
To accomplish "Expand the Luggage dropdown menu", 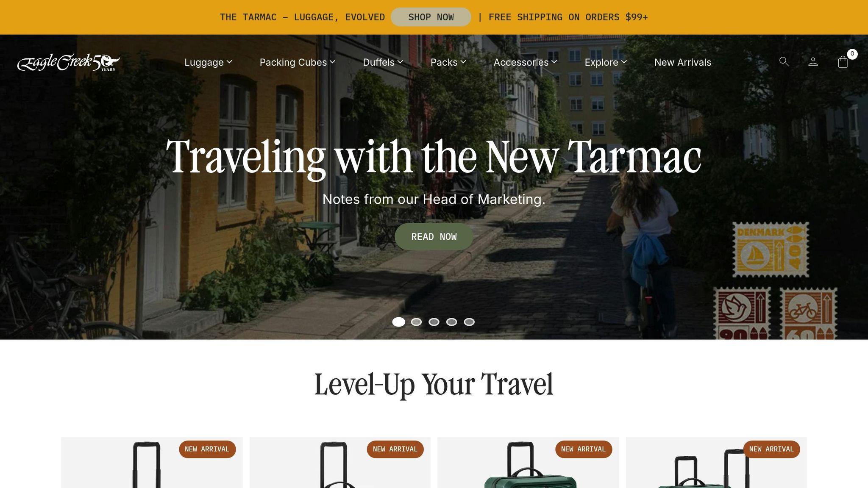I will coord(208,62).
